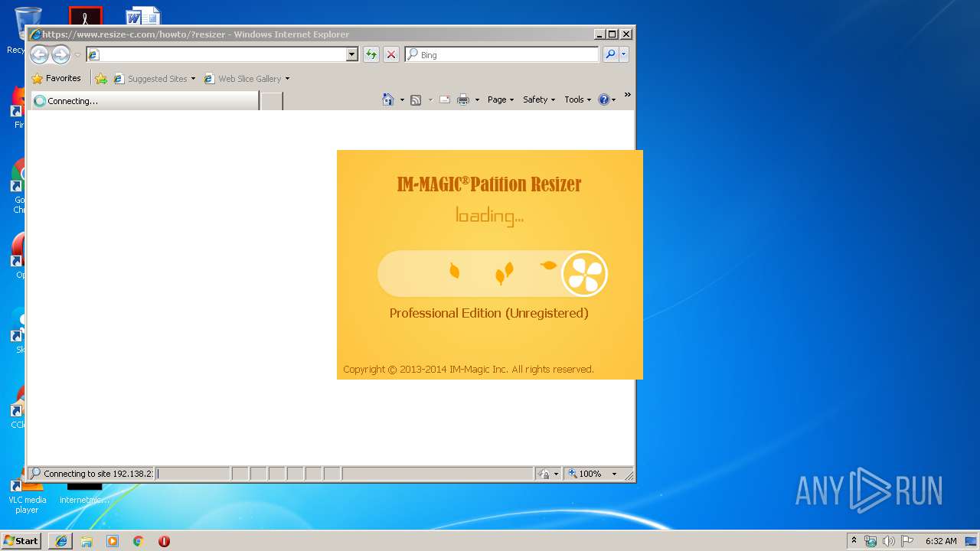Open the Page menu
Screen dimensions: 980x551
501,99
